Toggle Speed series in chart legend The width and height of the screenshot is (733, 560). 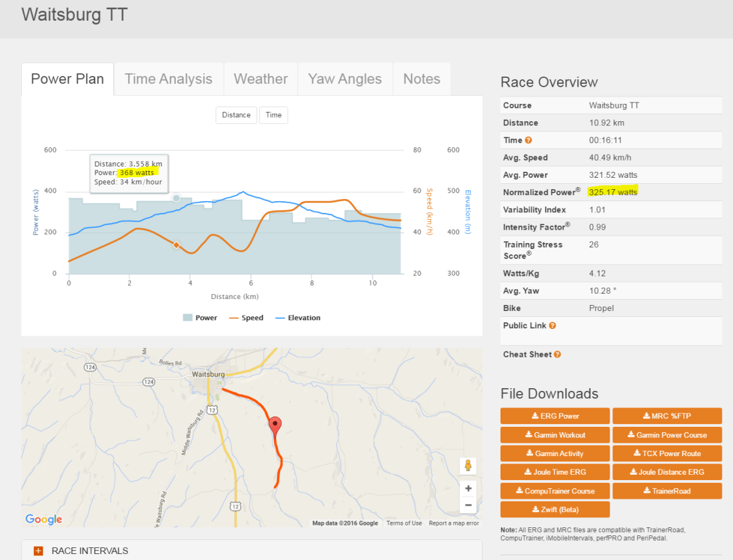(246, 318)
